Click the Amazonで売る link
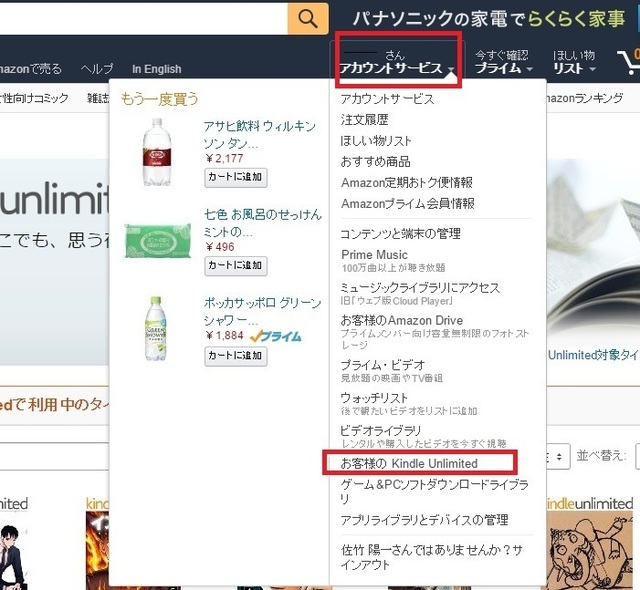 31,69
